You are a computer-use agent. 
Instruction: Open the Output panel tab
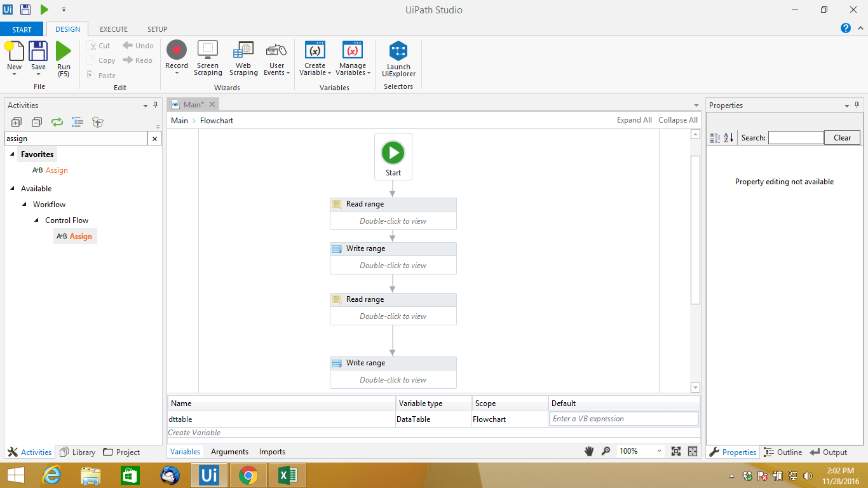tap(829, 452)
